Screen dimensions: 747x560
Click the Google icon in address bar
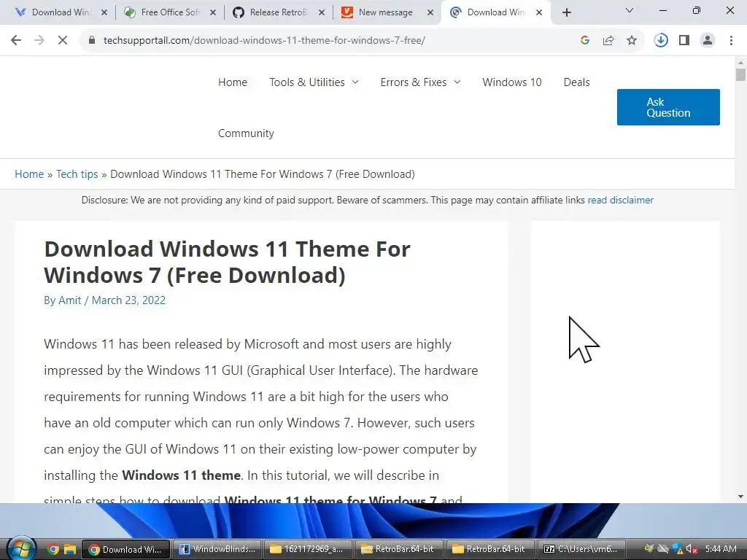585,41
